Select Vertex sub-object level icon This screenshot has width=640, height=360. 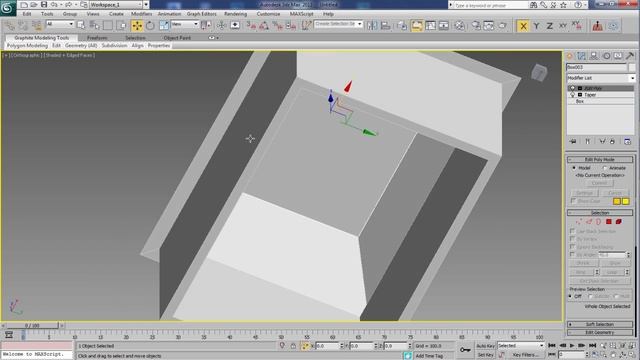(x=579, y=222)
